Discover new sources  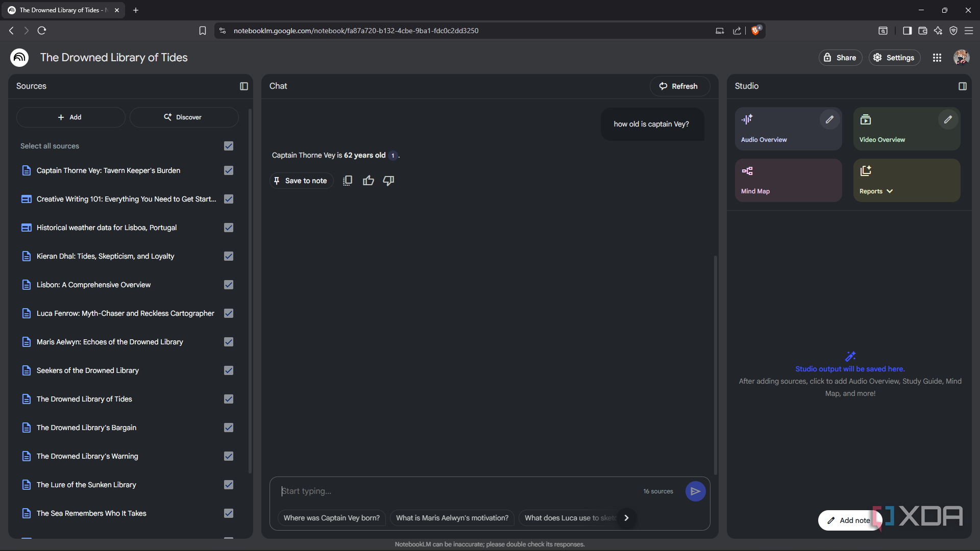point(184,117)
